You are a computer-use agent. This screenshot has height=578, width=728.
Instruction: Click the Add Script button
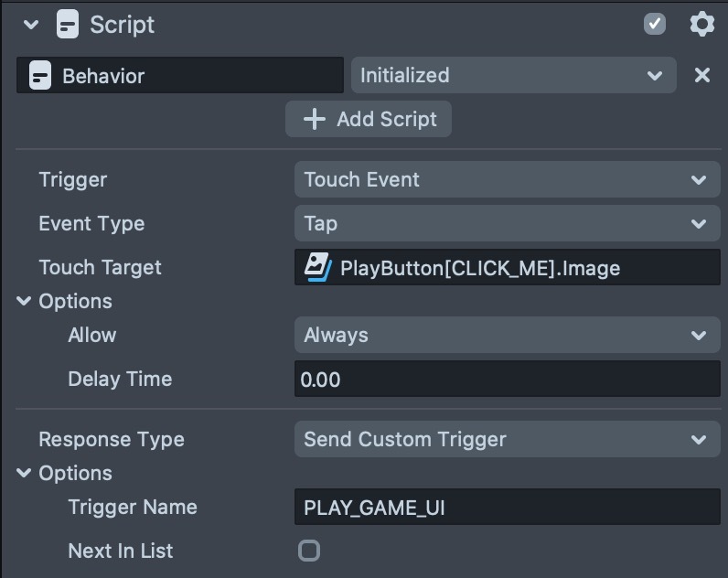369,119
